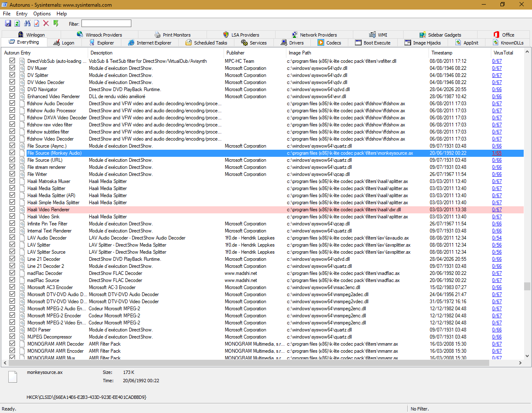Show the Print Monitors tab

[172, 35]
